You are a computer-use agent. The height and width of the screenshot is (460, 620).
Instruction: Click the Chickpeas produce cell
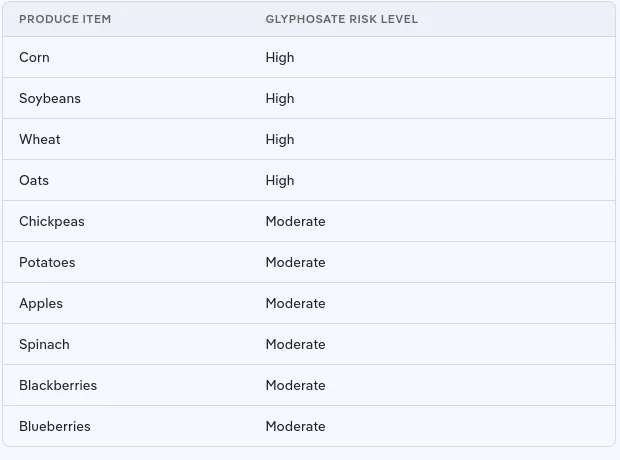click(52, 222)
